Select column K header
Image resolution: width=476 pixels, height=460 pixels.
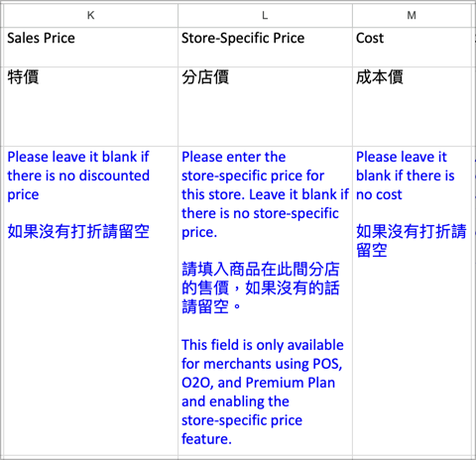tap(90, 15)
